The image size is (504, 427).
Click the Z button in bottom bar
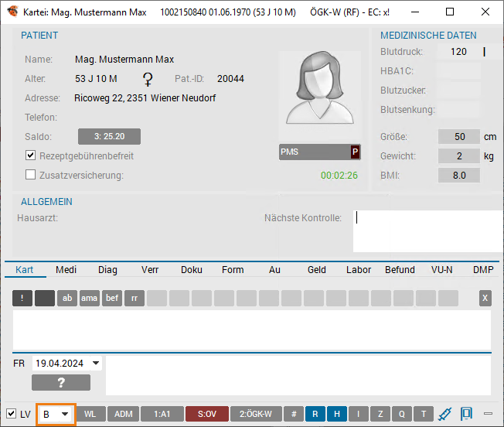coord(380,414)
